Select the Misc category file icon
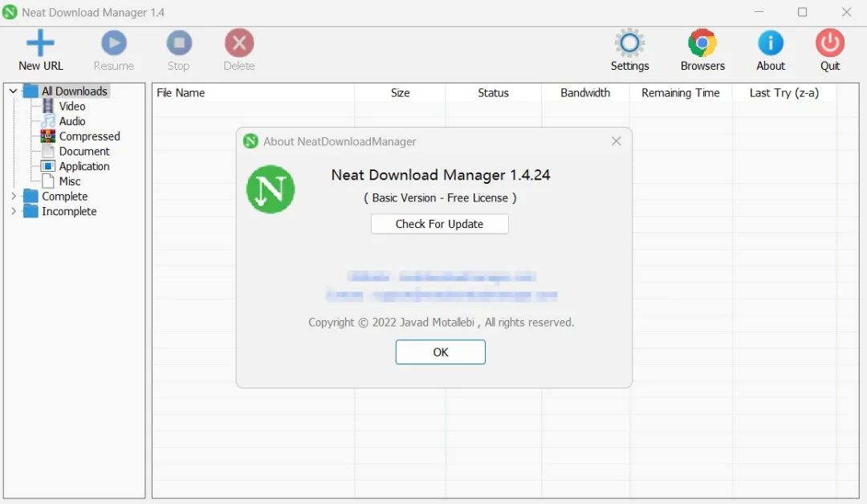This screenshot has width=867, height=504. [48, 181]
